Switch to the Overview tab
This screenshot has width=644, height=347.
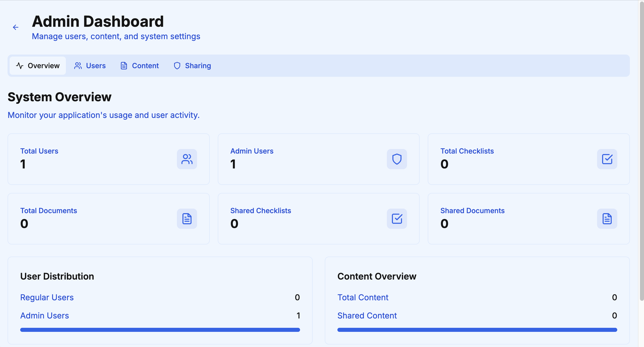[38, 66]
